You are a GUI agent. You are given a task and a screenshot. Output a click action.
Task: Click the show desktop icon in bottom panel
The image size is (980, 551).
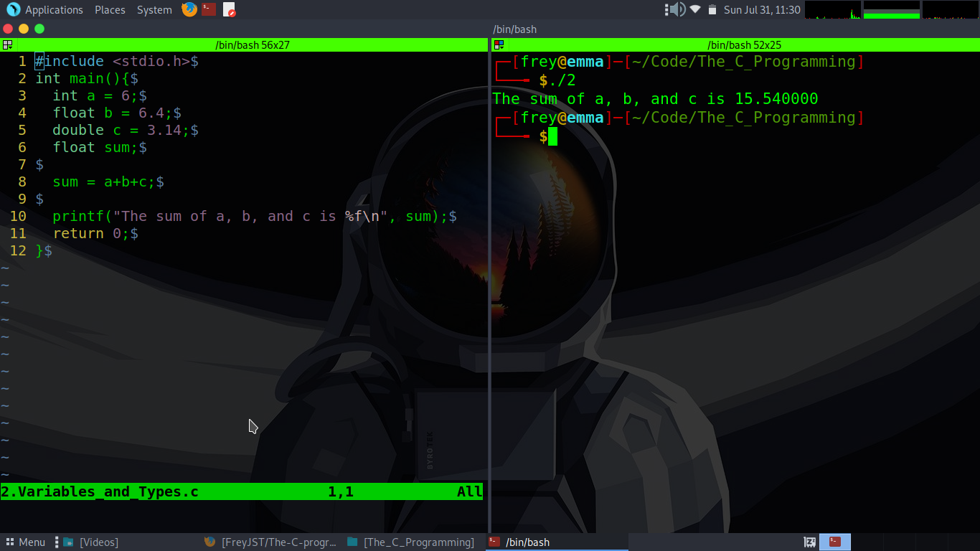coord(810,542)
